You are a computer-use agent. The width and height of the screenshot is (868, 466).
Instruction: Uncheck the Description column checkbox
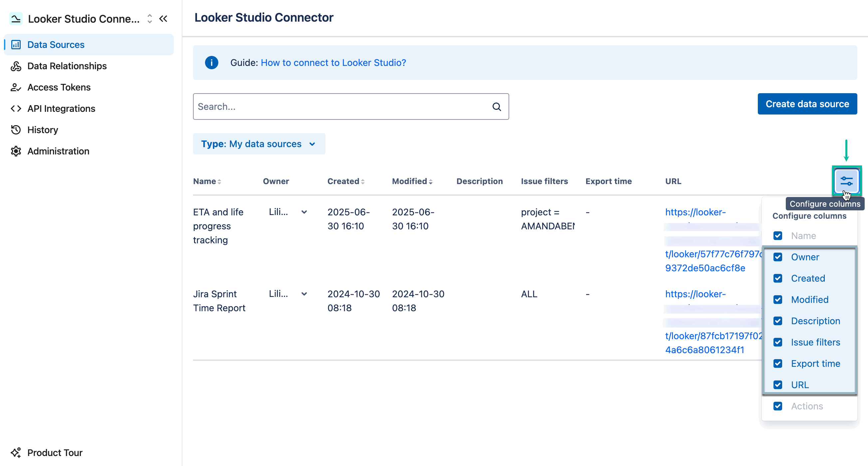tap(778, 321)
